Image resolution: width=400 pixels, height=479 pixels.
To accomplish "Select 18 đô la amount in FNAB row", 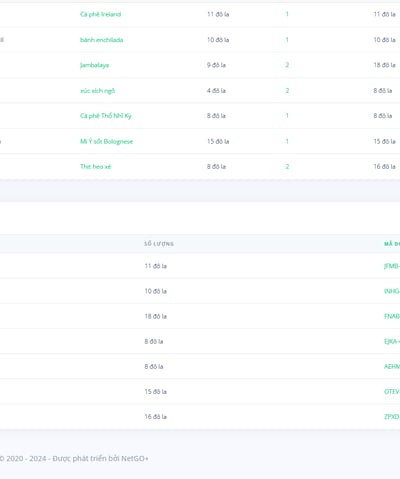I will coord(155,316).
